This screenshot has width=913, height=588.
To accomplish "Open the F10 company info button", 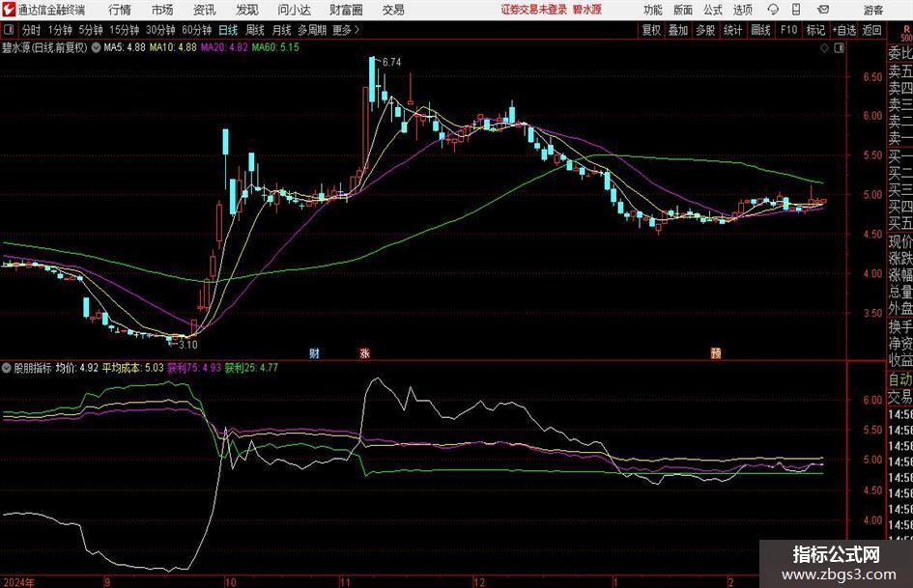I will pyautogui.click(x=789, y=30).
